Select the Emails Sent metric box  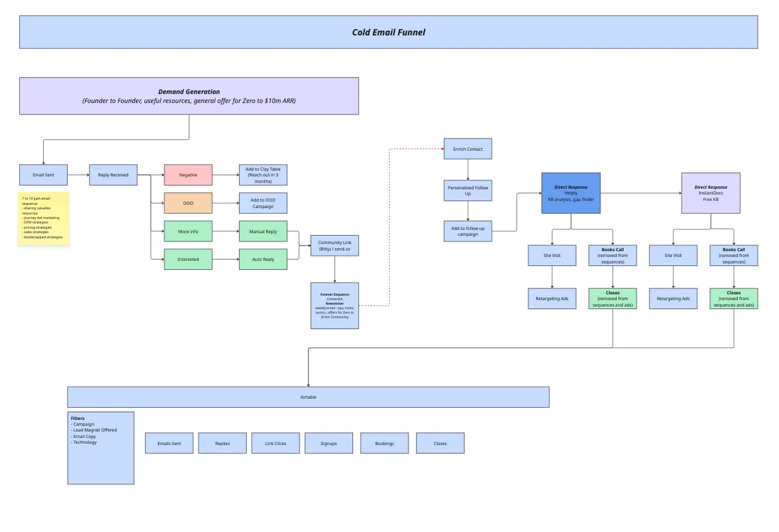(x=169, y=443)
